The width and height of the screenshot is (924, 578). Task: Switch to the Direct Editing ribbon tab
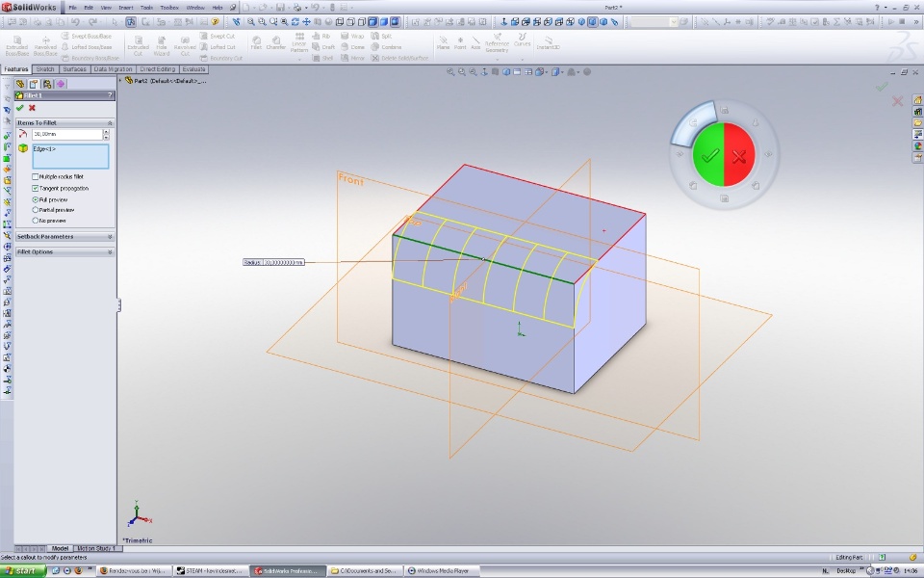pos(157,69)
